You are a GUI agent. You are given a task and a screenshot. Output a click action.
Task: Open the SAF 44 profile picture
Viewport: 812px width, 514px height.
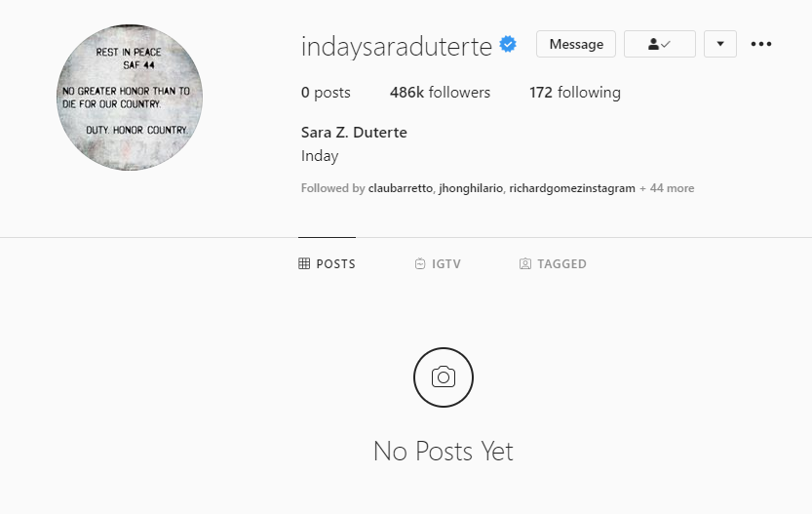(130, 98)
